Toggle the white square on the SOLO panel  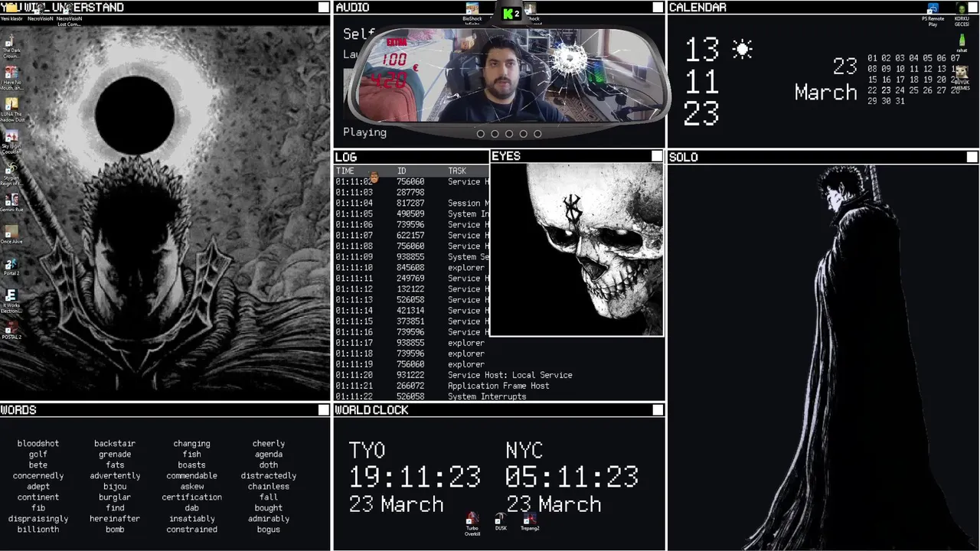(972, 157)
